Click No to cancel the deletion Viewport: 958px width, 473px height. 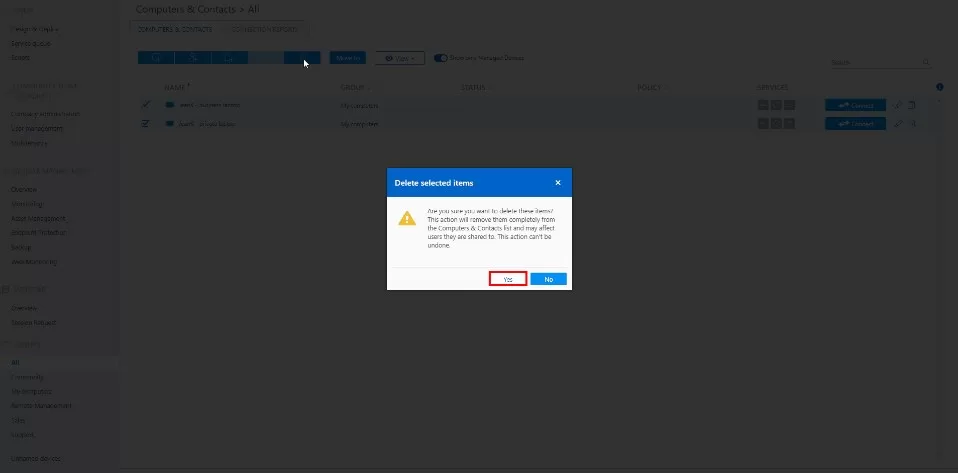pos(548,279)
